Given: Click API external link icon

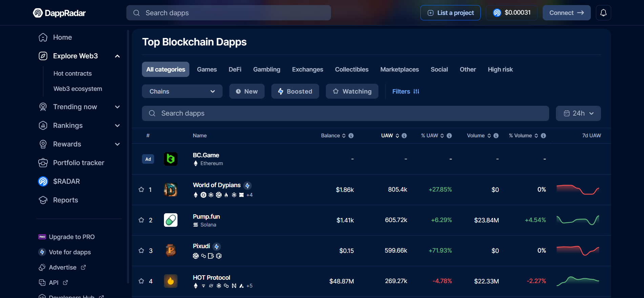Looking at the screenshot, I should coord(65,282).
